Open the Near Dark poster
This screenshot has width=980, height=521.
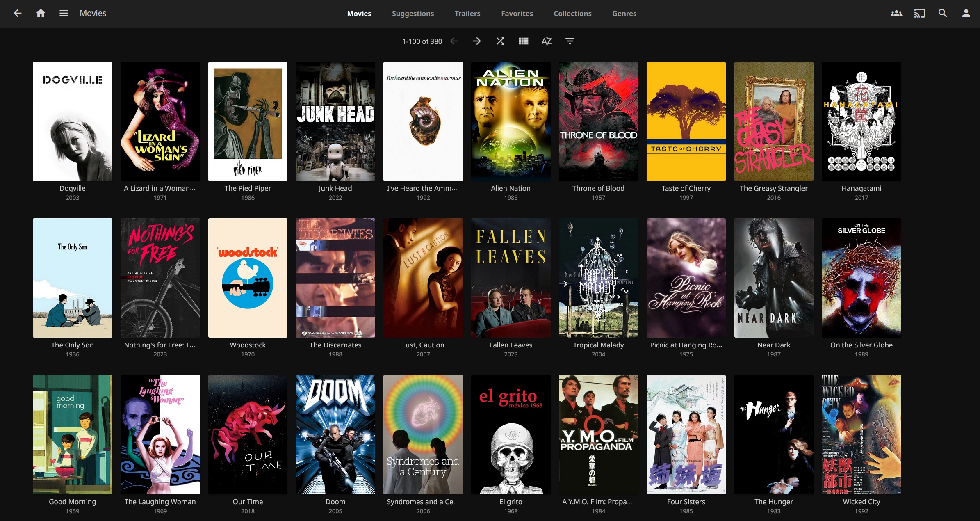coord(774,278)
